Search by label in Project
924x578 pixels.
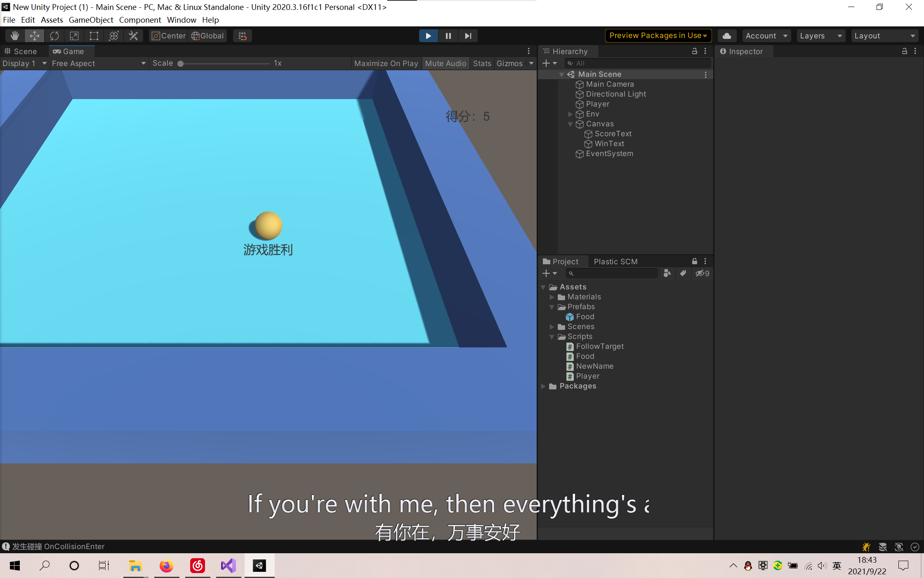(683, 273)
